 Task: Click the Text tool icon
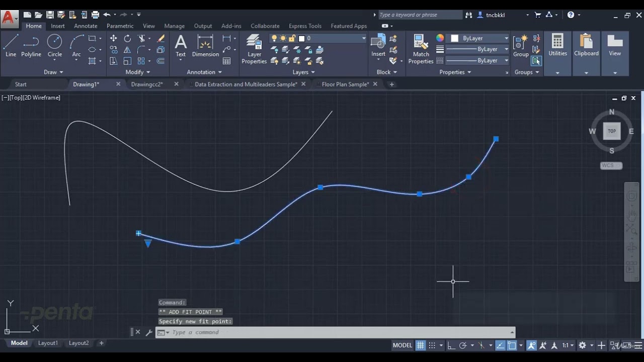[x=181, y=46]
